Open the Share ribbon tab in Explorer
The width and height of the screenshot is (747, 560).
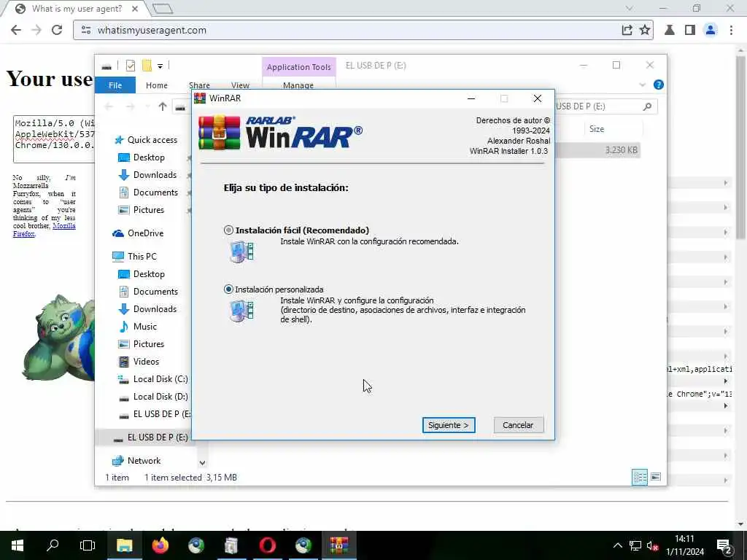click(199, 85)
